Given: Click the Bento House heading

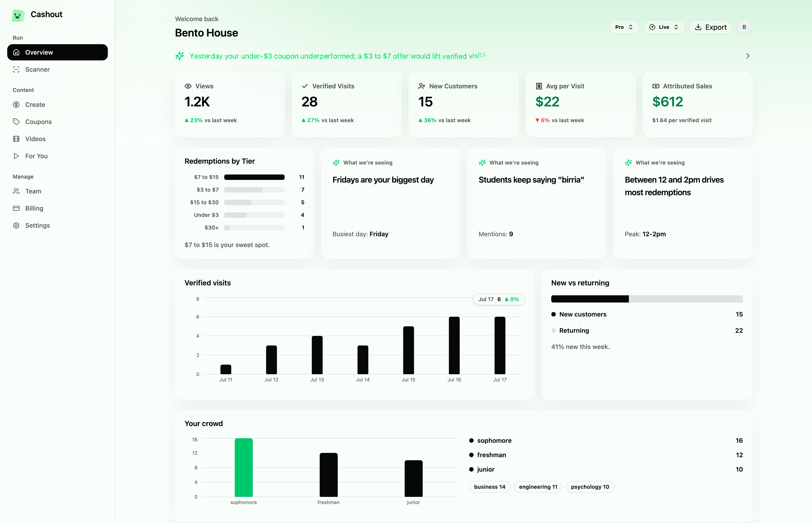Looking at the screenshot, I should tap(206, 33).
